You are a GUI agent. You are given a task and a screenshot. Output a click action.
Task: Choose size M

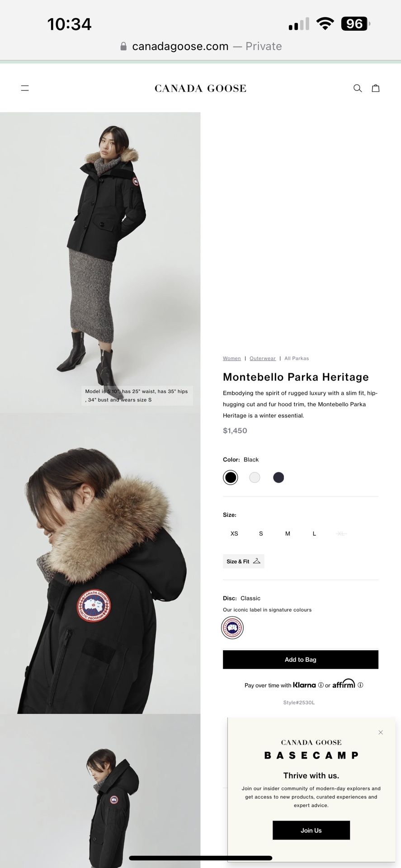(288, 533)
